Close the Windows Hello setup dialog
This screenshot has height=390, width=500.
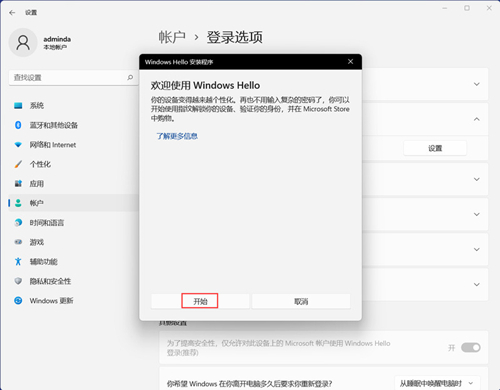350,62
